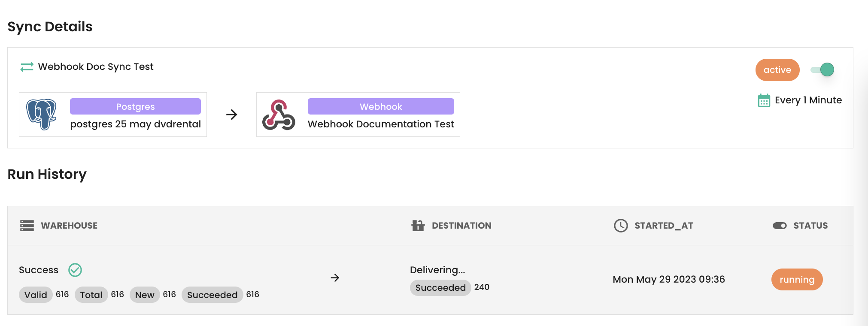The height and width of the screenshot is (326, 868).
Task: Click the green success checkmark icon
Action: tap(75, 270)
